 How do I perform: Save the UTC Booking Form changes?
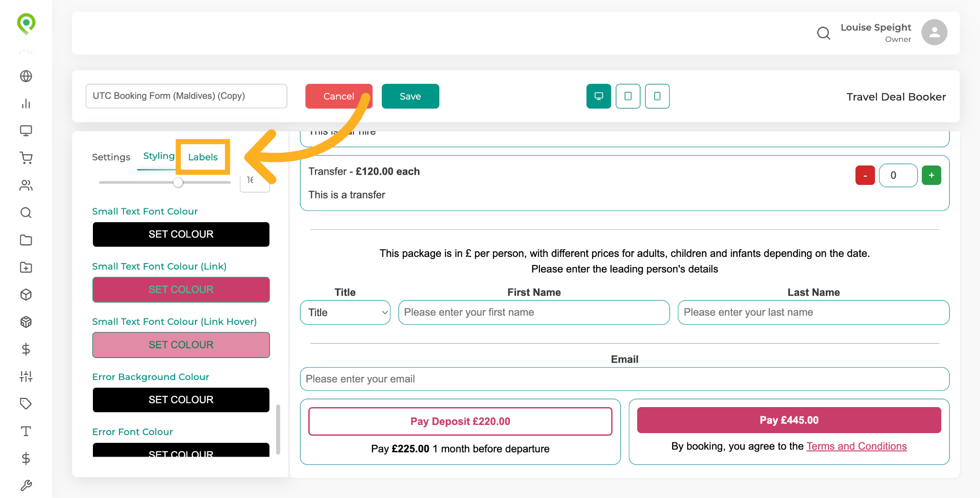coord(410,96)
